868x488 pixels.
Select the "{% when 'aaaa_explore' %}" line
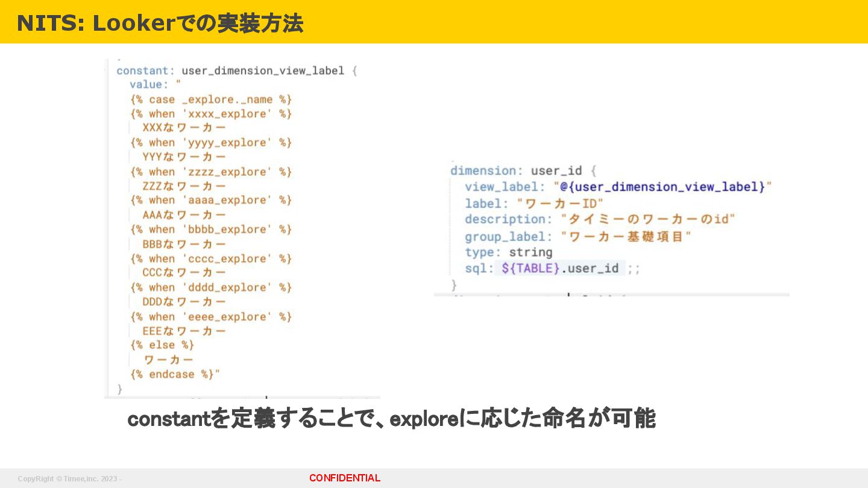211,200
